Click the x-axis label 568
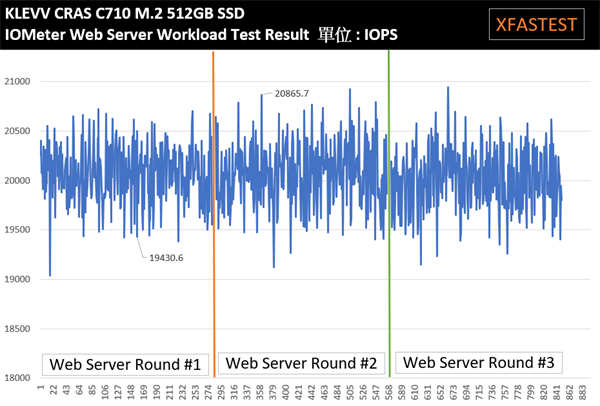600x406 pixels. pyautogui.click(x=389, y=393)
